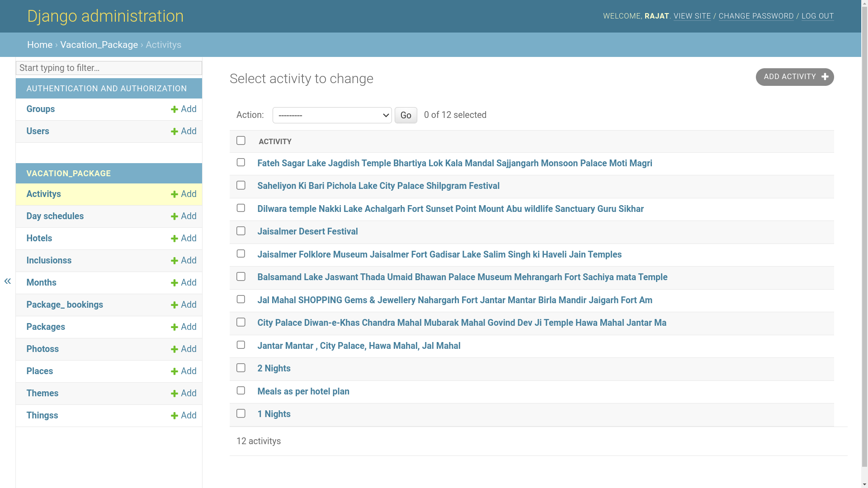This screenshot has height=488, width=868.
Task: Go to Vacation_Package breadcrumb link
Action: (x=99, y=45)
